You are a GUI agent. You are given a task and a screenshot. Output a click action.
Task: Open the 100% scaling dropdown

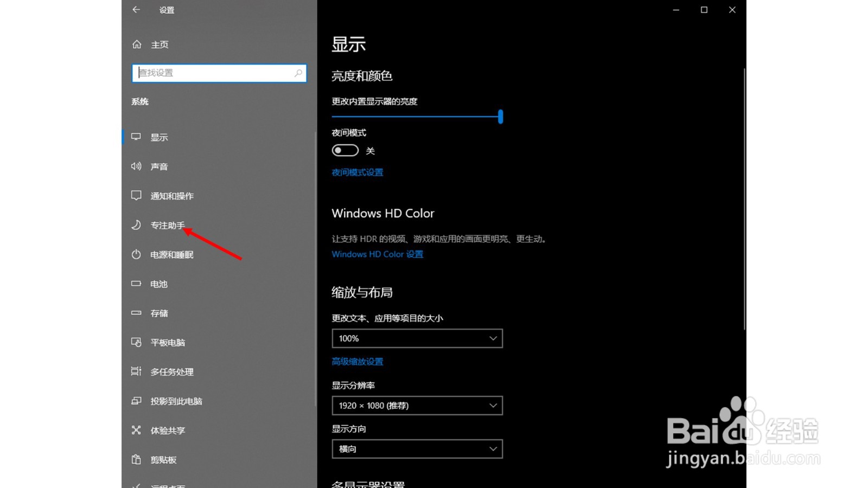(x=417, y=338)
